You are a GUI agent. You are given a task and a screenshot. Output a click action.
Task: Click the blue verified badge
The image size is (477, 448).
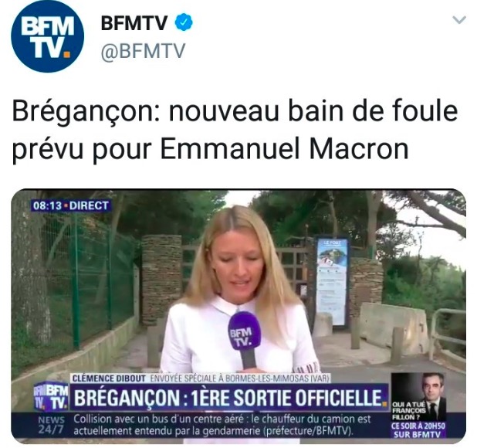[184, 22]
